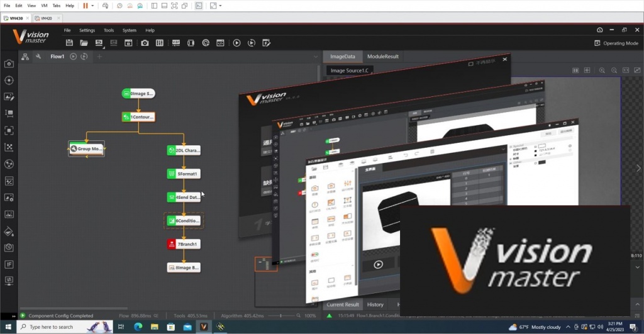The image size is (644, 334).
Task: Click the Operating Mode button
Action: (x=616, y=43)
